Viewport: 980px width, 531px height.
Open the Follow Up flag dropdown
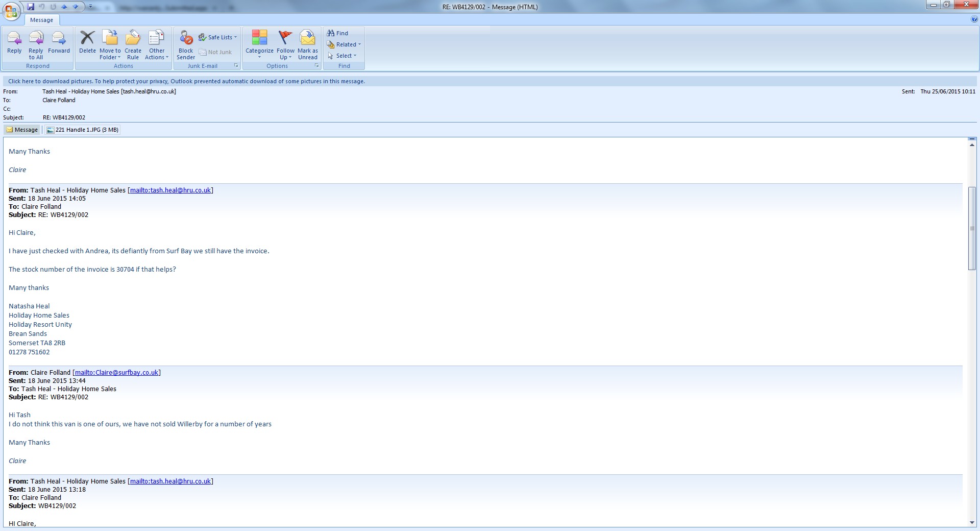click(285, 54)
